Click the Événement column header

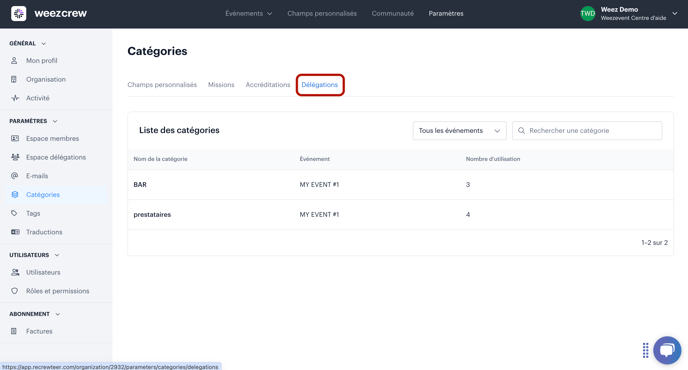pos(315,159)
